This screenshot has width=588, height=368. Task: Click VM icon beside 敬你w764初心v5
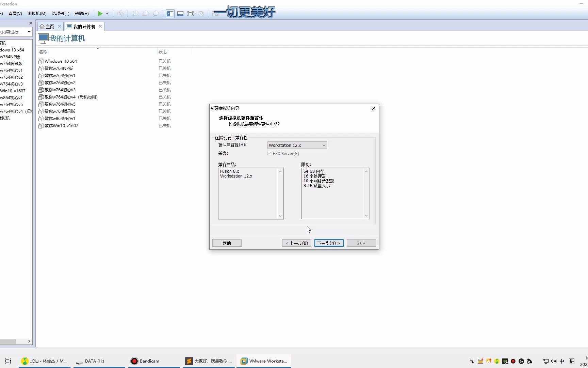tap(41, 104)
